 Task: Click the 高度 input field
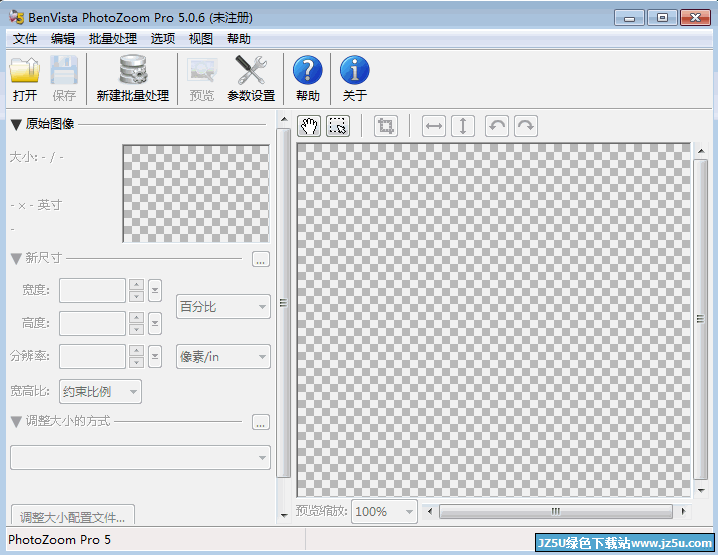(x=92, y=324)
